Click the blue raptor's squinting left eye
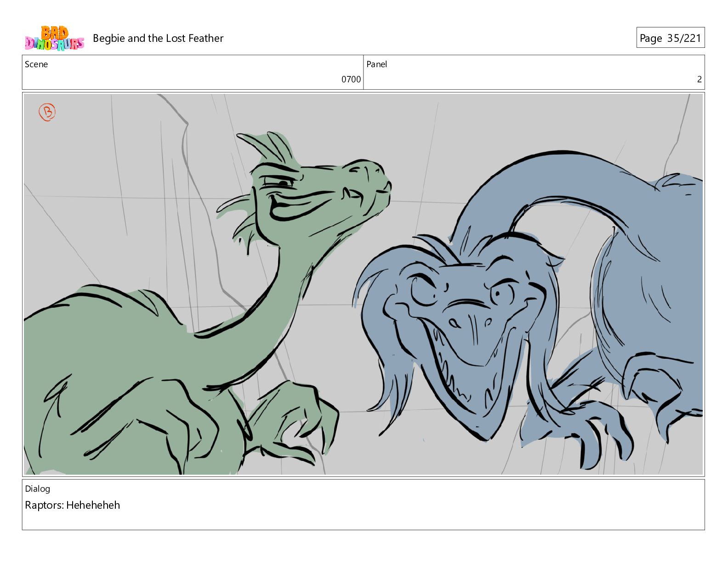The image size is (728, 563). pyautogui.click(x=425, y=291)
